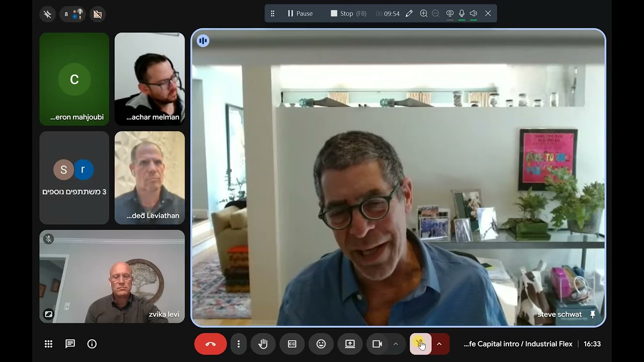
Task: Select the zvika levi video tile
Action: (x=112, y=277)
